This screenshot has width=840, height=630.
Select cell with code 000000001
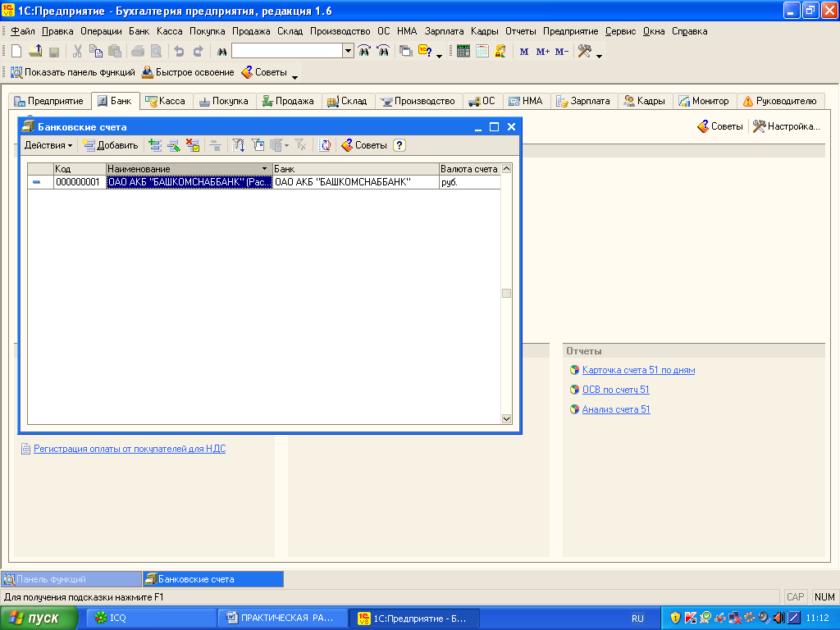[80, 182]
